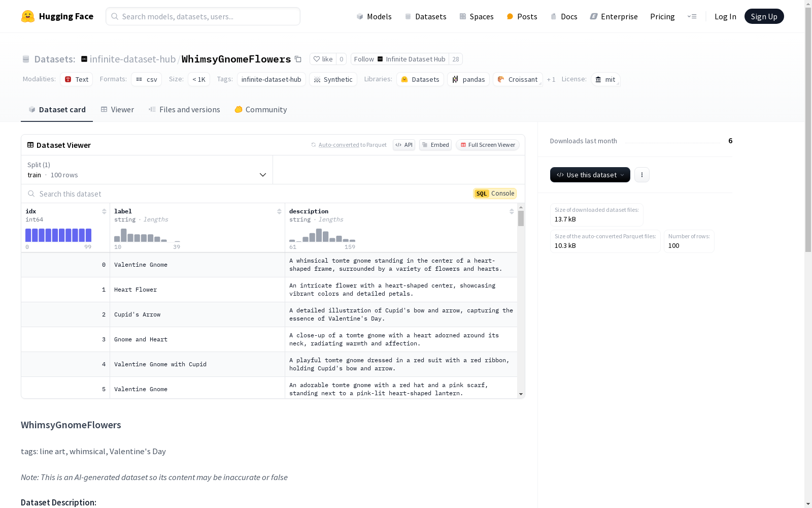
Task: Click the page vertical scrollbar
Action: click(x=808, y=130)
